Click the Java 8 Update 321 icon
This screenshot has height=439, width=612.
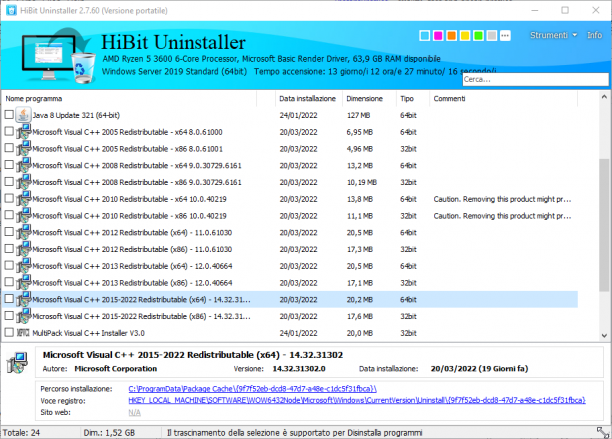23,115
